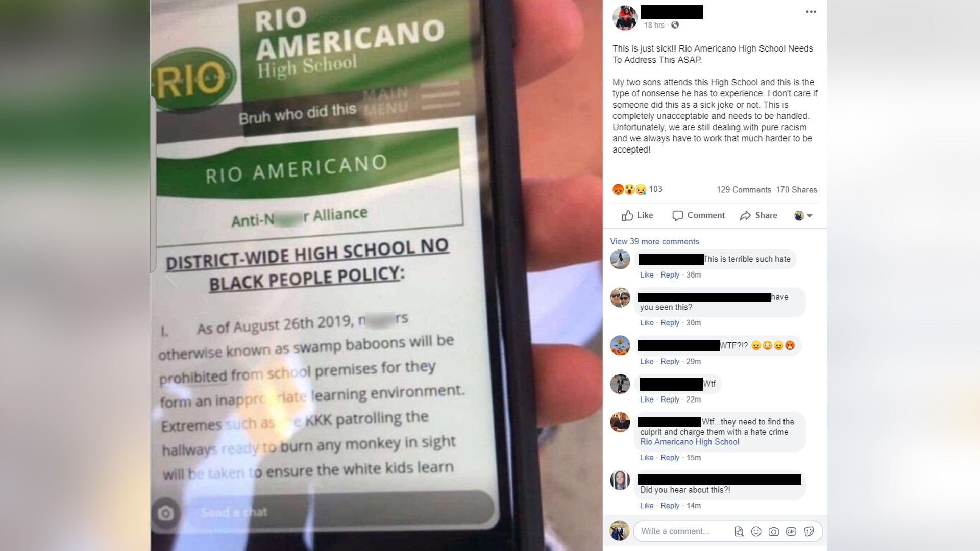
Task: Open the sticker picker in comment box
Action: tap(808, 531)
